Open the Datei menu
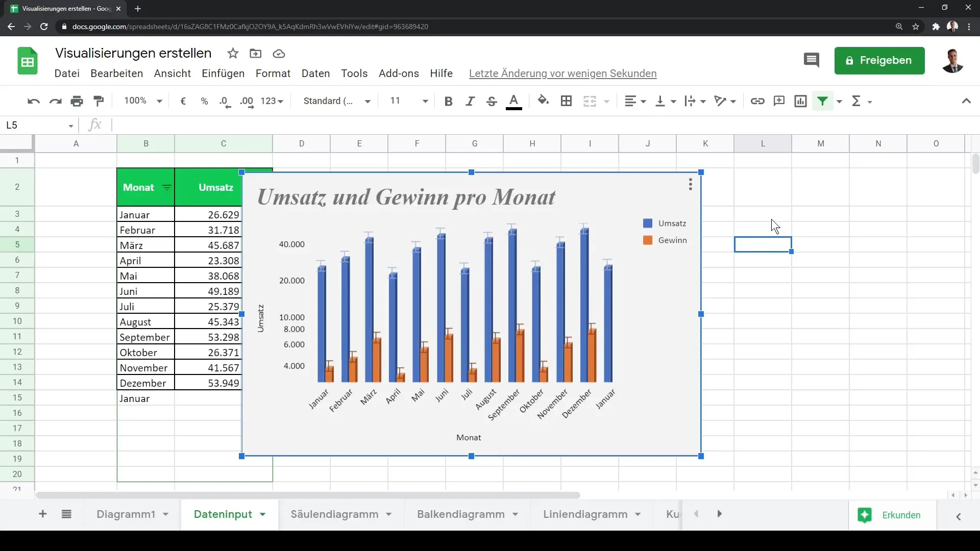 coord(67,73)
